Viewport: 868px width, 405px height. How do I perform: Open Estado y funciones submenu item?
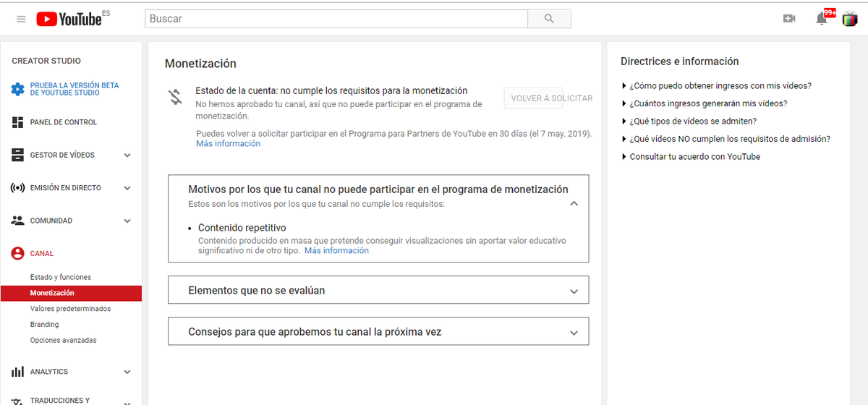(61, 277)
